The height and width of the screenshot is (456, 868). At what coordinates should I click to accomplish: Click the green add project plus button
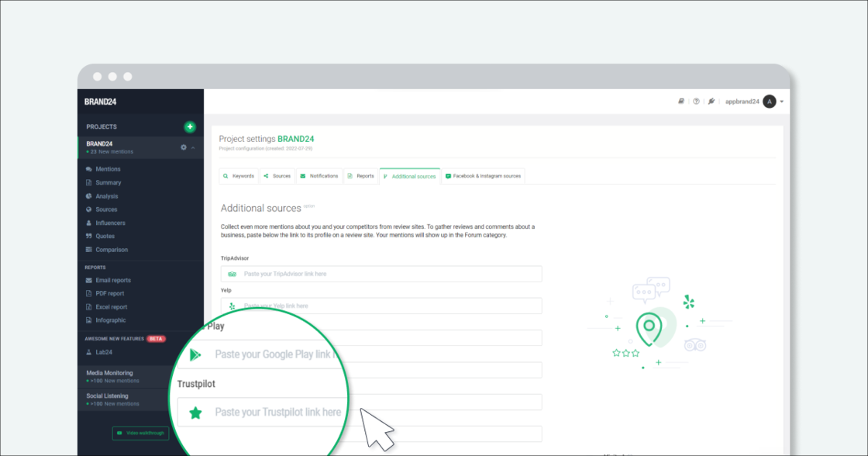click(189, 126)
